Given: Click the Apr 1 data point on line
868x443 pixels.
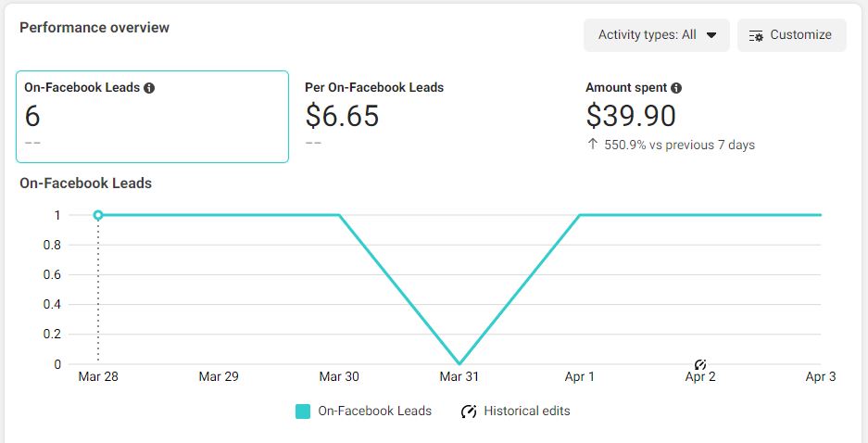Looking at the screenshot, I should [x=580, y=215].
